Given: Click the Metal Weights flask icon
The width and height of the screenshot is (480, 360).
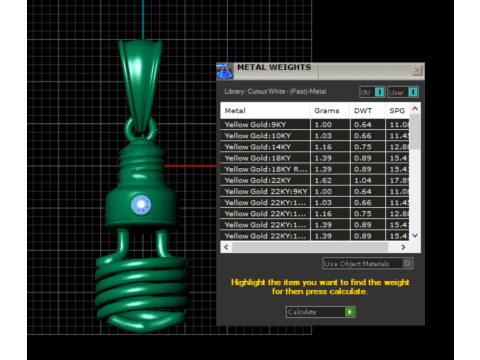Looking at the screenshot, I should coord(224,71).
